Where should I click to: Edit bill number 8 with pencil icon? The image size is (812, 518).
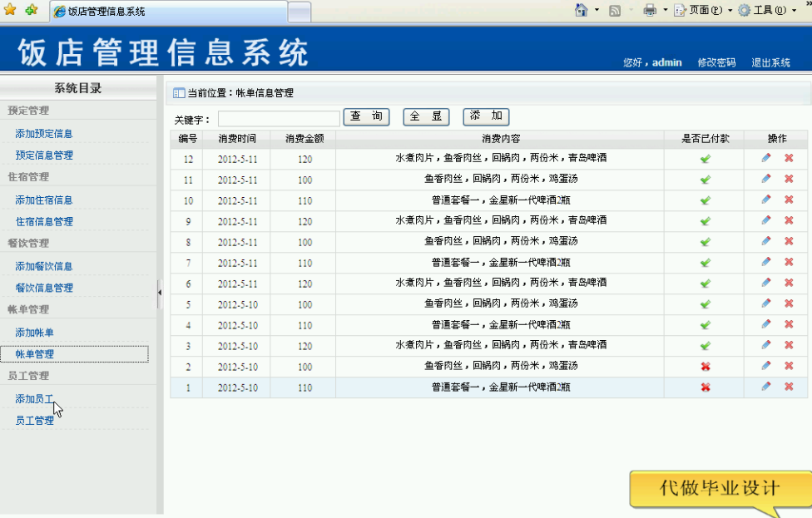766,240
